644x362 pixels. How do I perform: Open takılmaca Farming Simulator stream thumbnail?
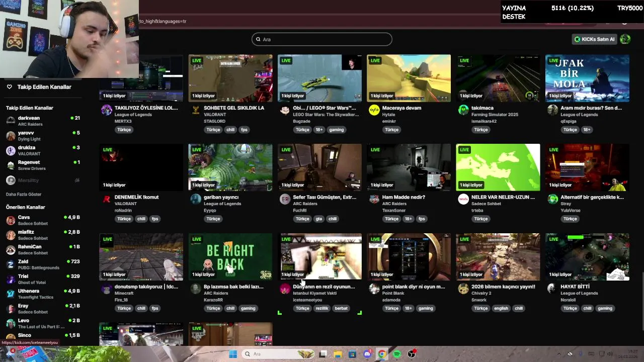(x=498, y=78)
